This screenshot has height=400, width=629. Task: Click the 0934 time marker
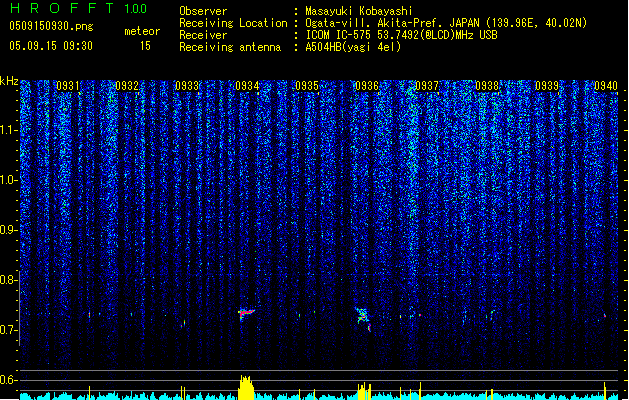(247, 86)
